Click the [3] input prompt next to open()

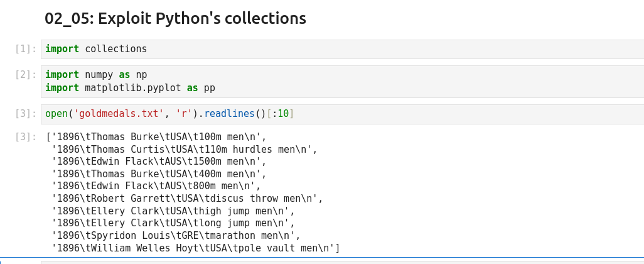coord(25,114)
